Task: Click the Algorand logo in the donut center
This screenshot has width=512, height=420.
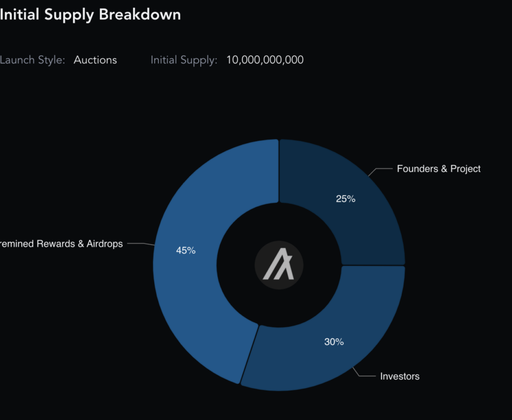Action: tap(279, 265)
